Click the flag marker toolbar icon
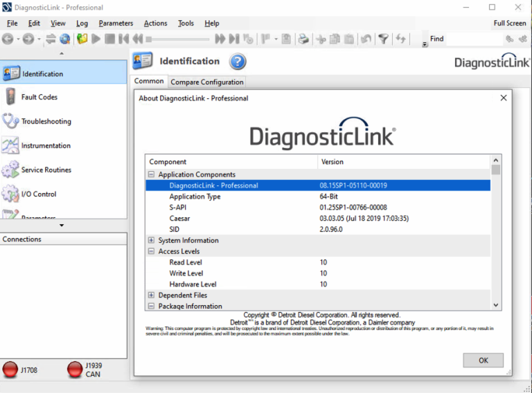Viewport: 532px width, 393px height. click(266, 39)
